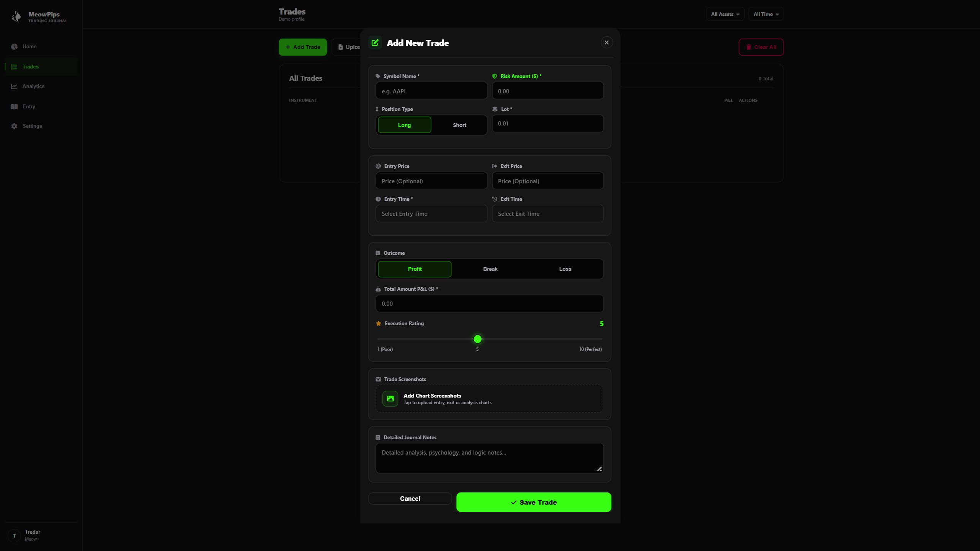980x551 pixels.
Task: Navigate to Home in sidebar
Action: [41, 47]
